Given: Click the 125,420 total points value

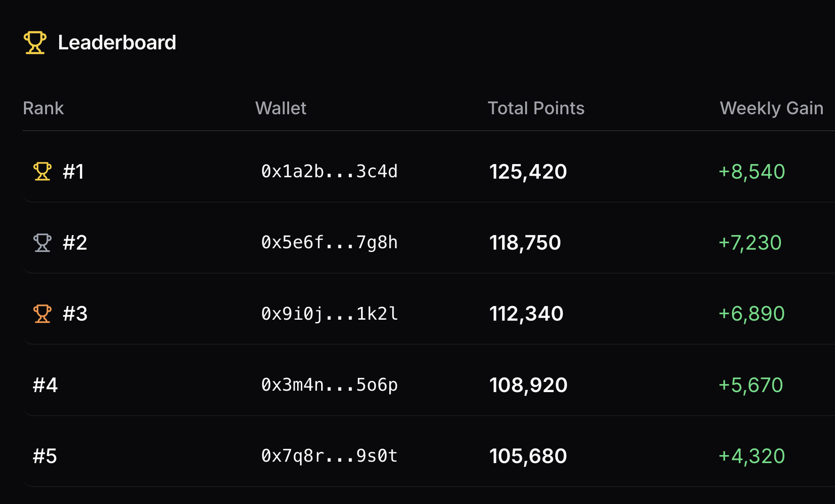Looking at the screenshot, I should point(528,172).
